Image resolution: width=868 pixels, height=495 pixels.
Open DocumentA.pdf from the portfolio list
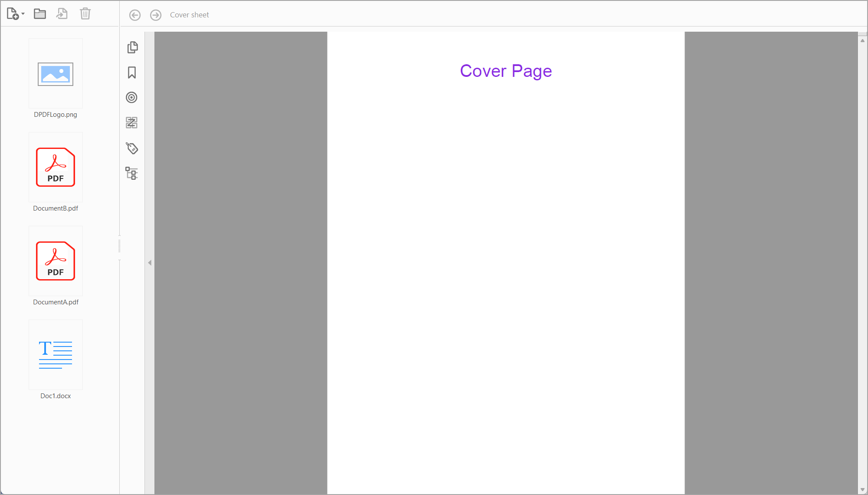point(56,261)
